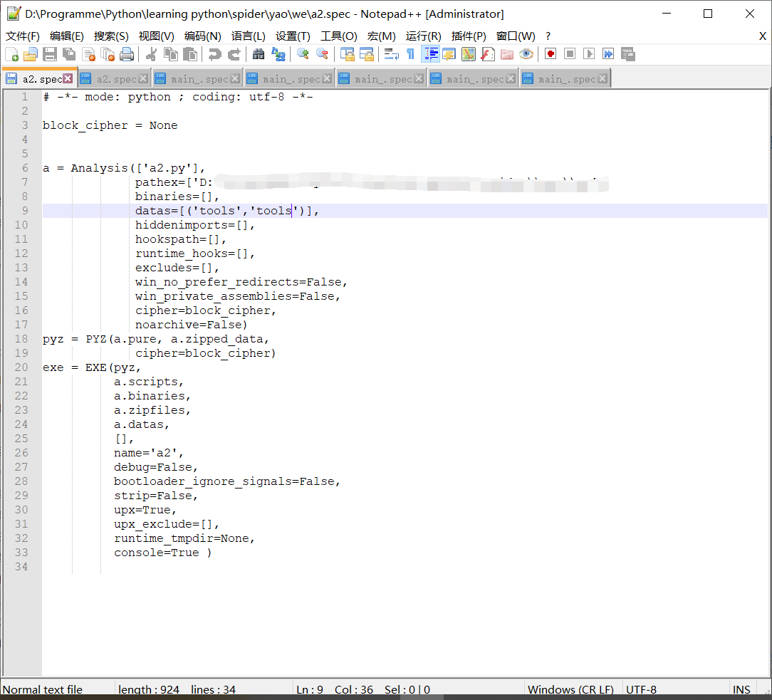
Task: Print the file using the printer icon
Action: coord(127,54)
